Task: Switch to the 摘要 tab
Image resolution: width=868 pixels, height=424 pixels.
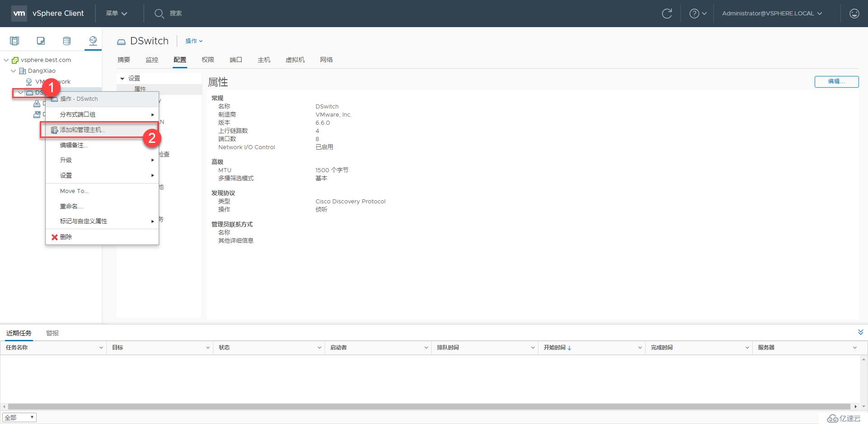Action: [x=124, y=60]
